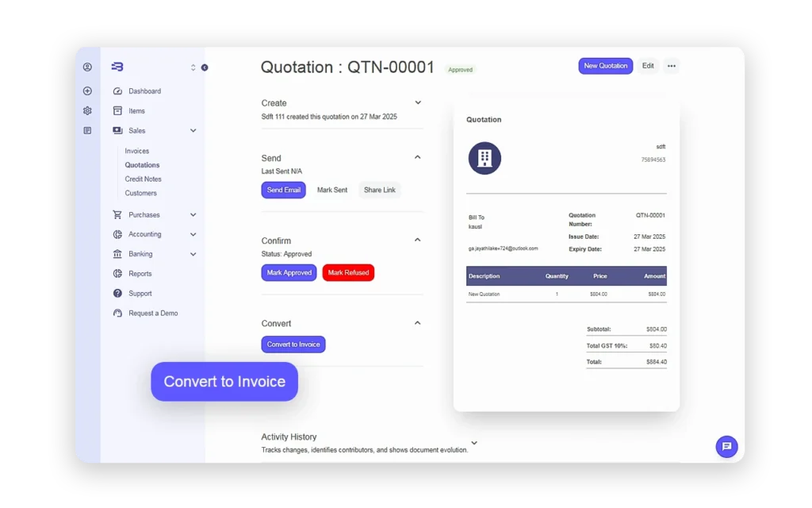
Task: Open Reports menu item
Action: point(140,274)
